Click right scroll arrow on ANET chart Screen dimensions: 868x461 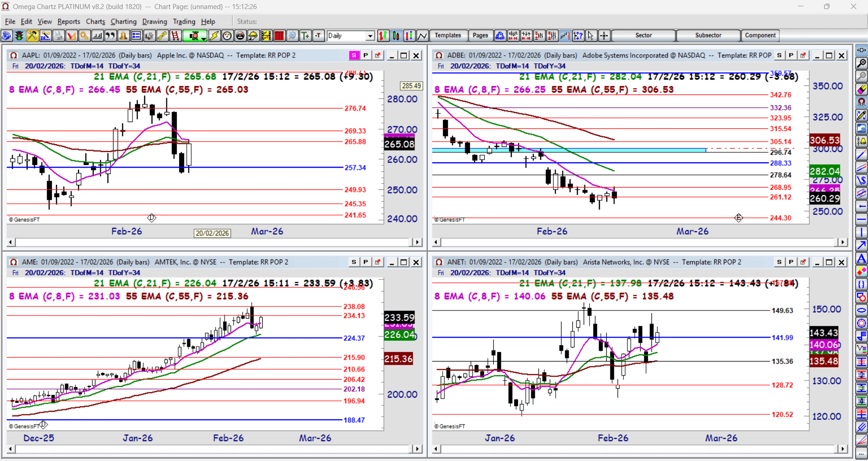point(843,449)
